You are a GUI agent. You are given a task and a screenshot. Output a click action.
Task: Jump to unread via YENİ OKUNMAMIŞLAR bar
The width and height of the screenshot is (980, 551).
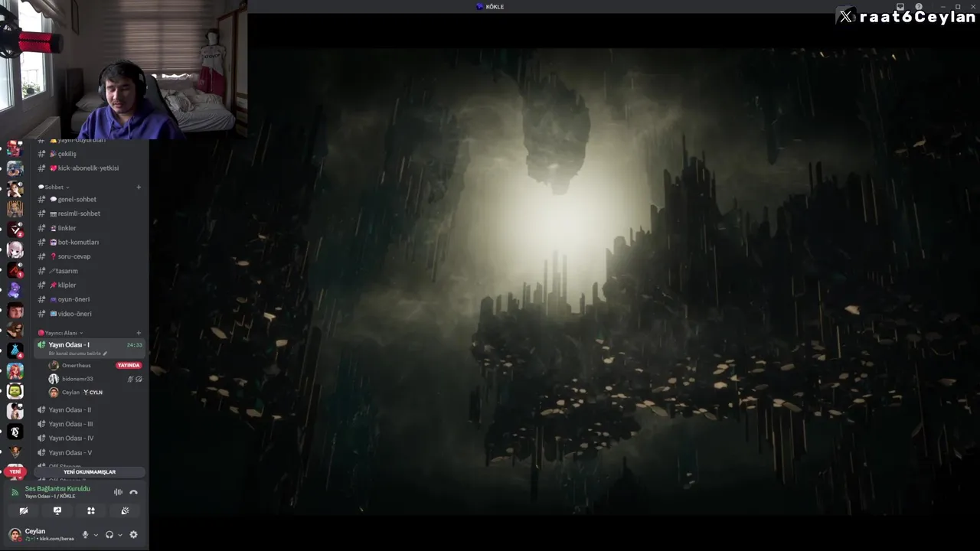click(x=90, y=472)
